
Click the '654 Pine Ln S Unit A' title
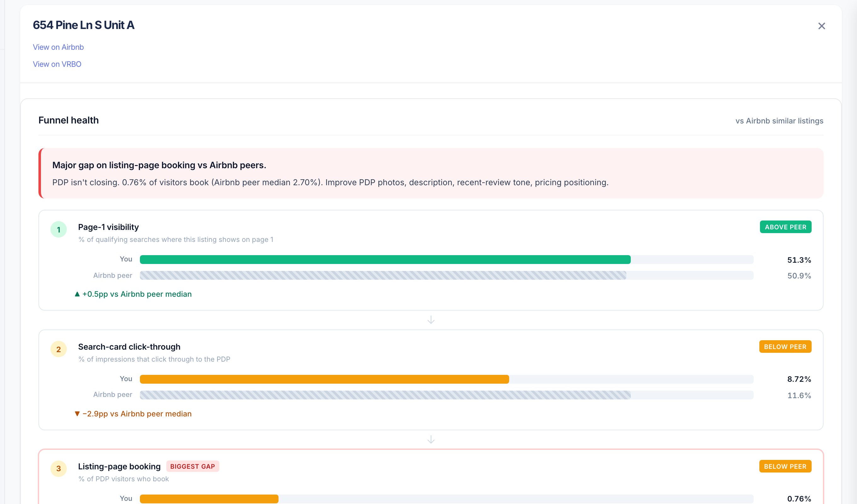[x=84, y=25]
